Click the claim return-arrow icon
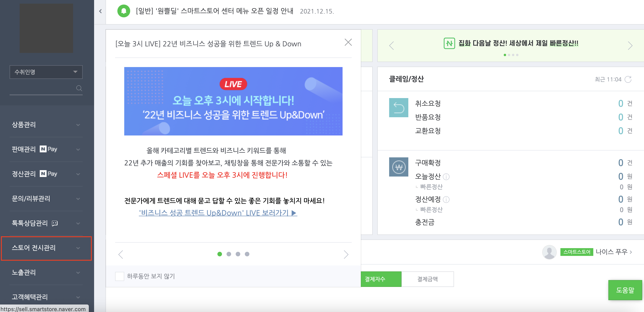Image resolution: width=644 pixels, height=312 pixels. [399, 108]
